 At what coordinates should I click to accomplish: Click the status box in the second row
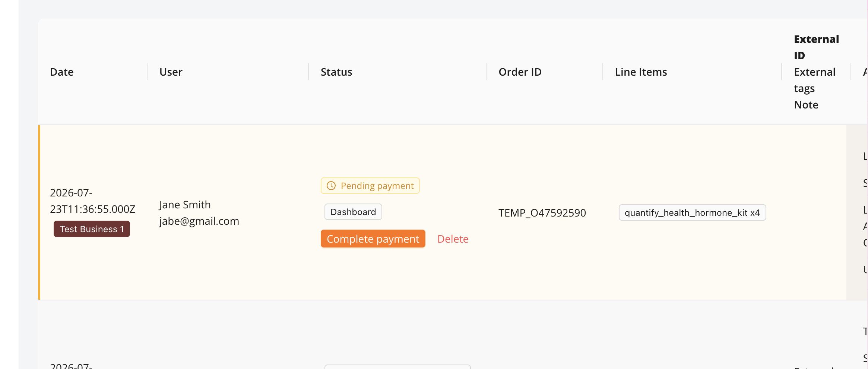397,367
